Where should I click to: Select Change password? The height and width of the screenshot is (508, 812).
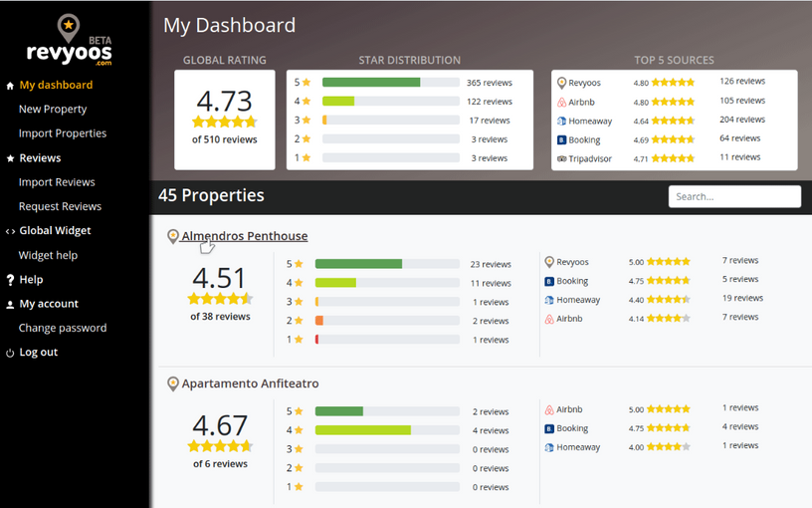[63, 328]
